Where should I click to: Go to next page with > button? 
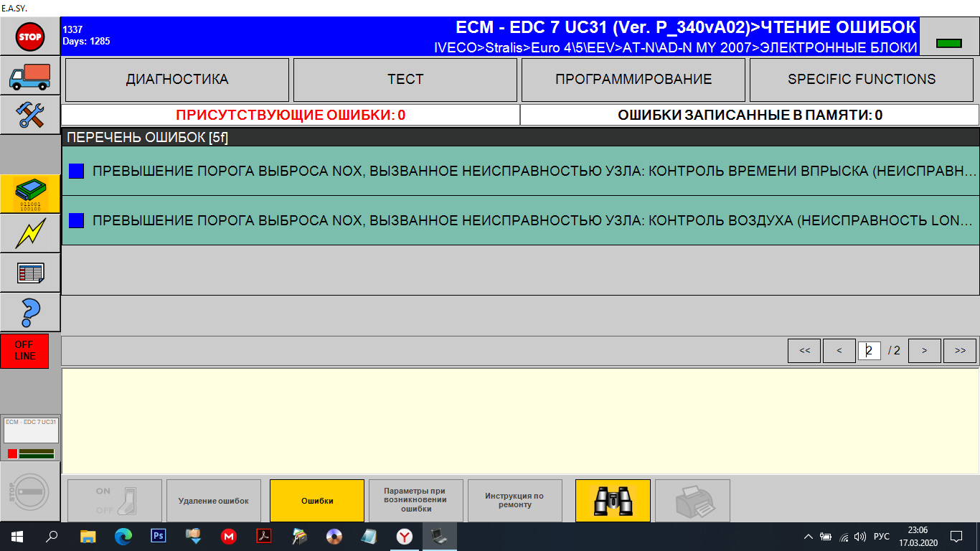pyautogui.click(x=924, y=351)
